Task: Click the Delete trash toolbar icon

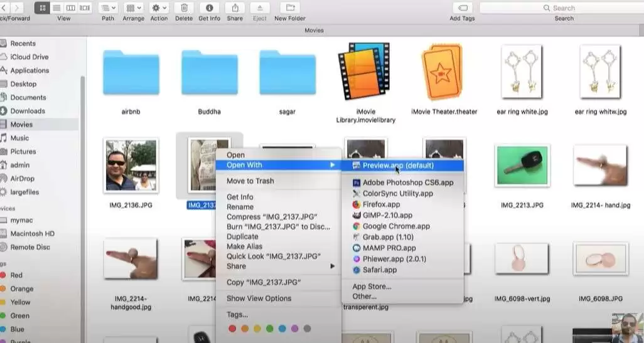Action: 184,8
